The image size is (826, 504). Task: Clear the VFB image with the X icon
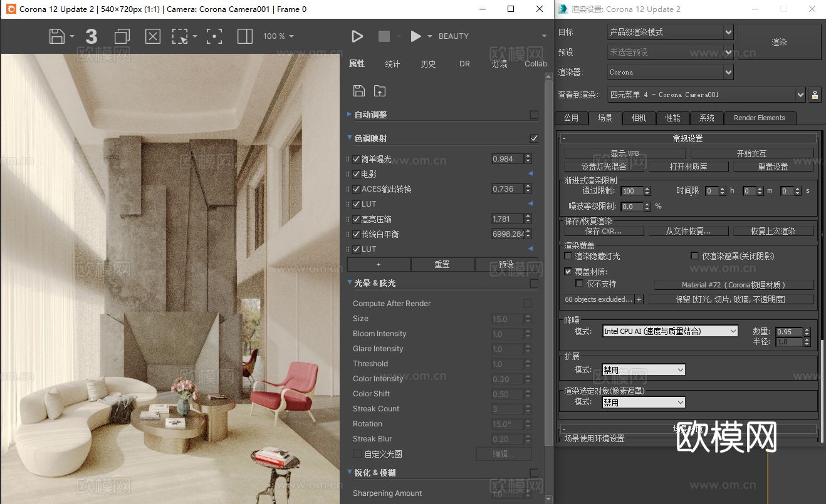tap(152, 36)
